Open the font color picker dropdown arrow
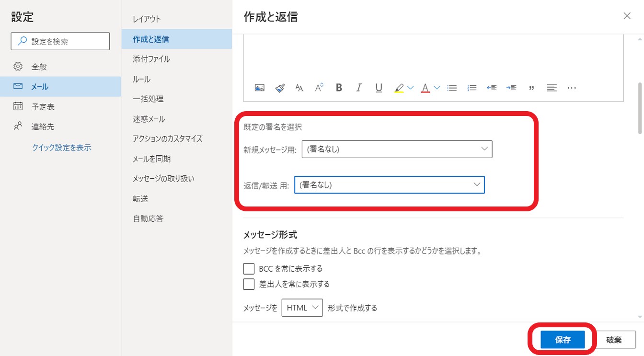The image size is (644, 356). (x=437, y=88)
